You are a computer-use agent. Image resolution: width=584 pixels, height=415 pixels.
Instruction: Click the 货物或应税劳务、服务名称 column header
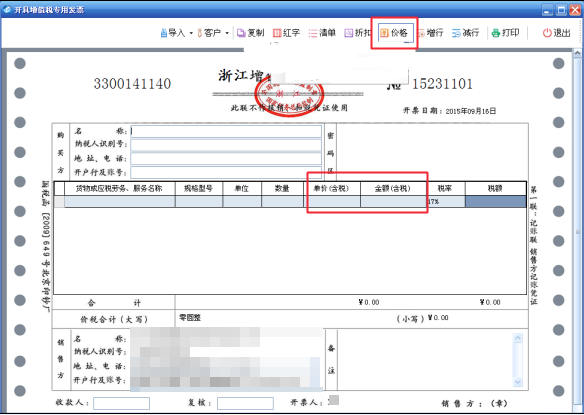(x=120, y=189)
